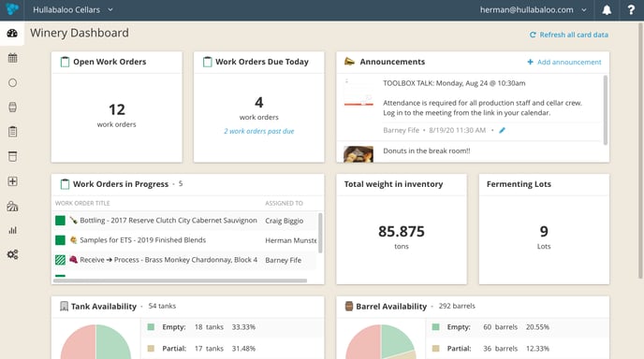Click the Tank Availability pie chart
Image resolution: width=644 pixels, height=359 pixels.
[x=95, y=342]
